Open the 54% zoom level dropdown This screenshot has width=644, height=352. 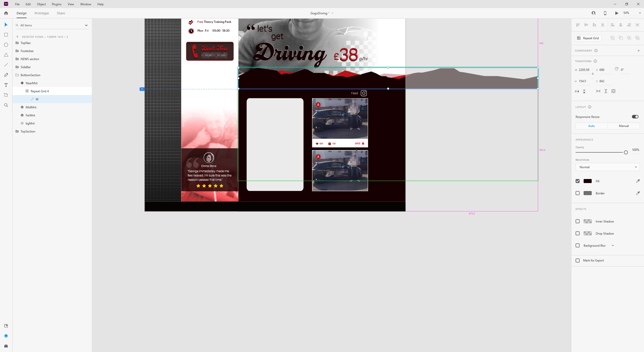tap(640, 13)
